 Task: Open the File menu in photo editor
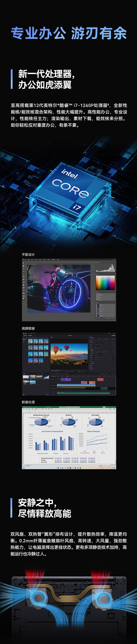pos(25,259)
